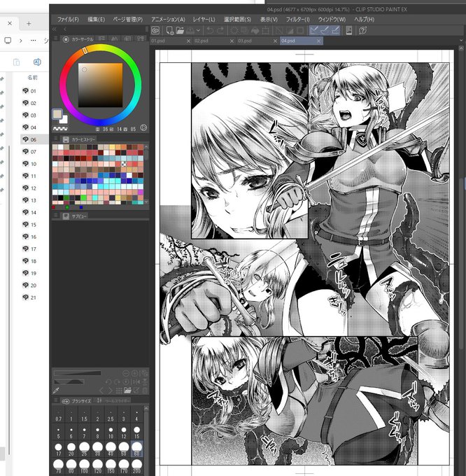
Task: Switch to the Approximate Color palette icon
Action: click(115, 39)
